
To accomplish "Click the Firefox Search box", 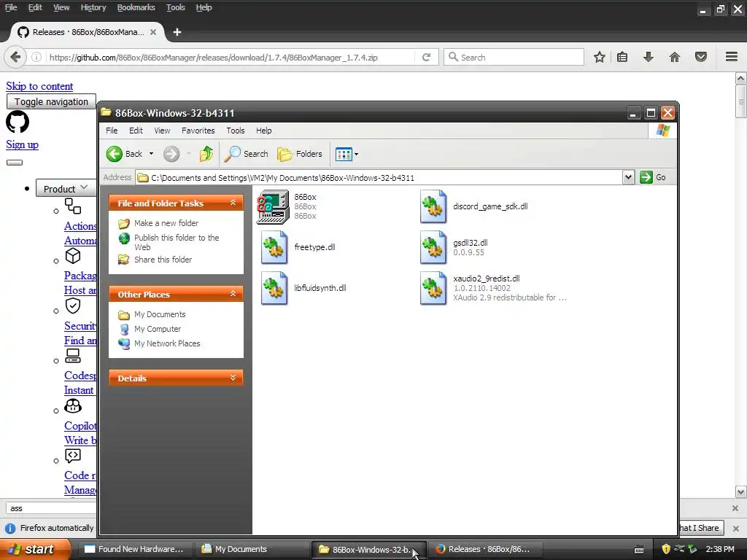I will click(x=514, y=57).
